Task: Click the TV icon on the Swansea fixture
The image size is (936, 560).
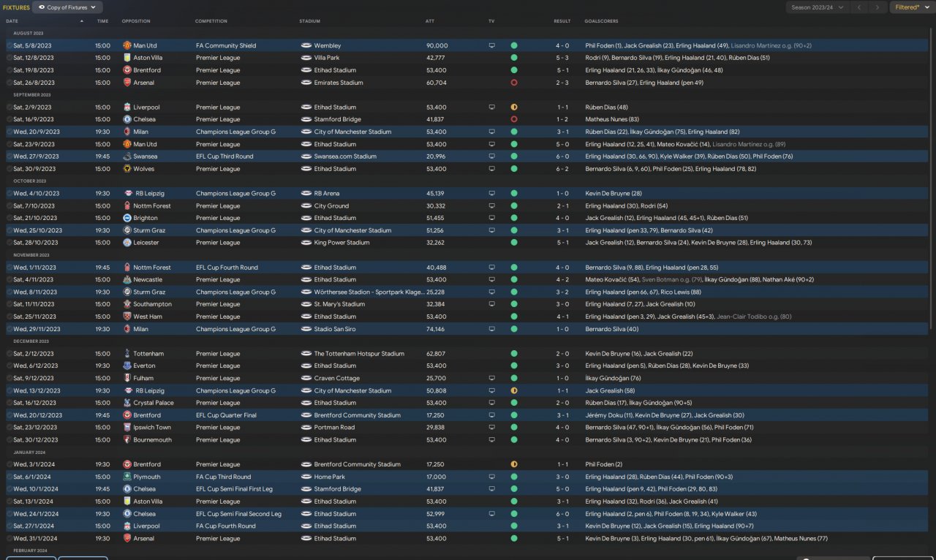Action: [x=492, y=156]
